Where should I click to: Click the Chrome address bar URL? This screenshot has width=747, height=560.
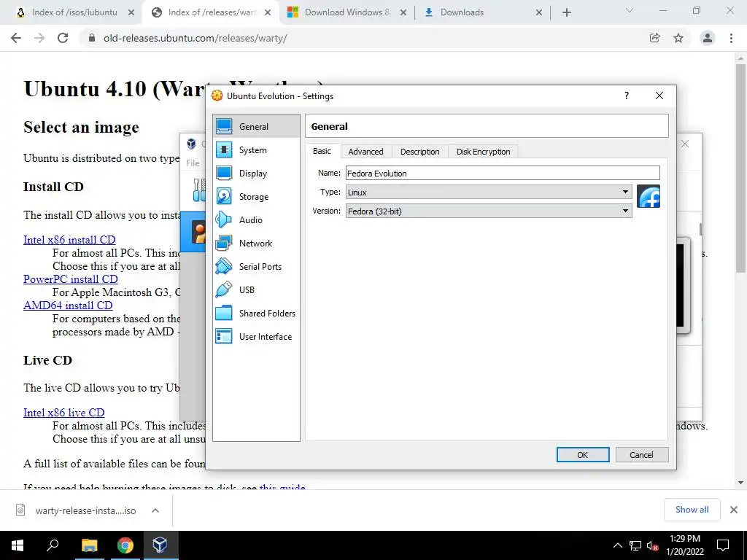tap(196, 38)
